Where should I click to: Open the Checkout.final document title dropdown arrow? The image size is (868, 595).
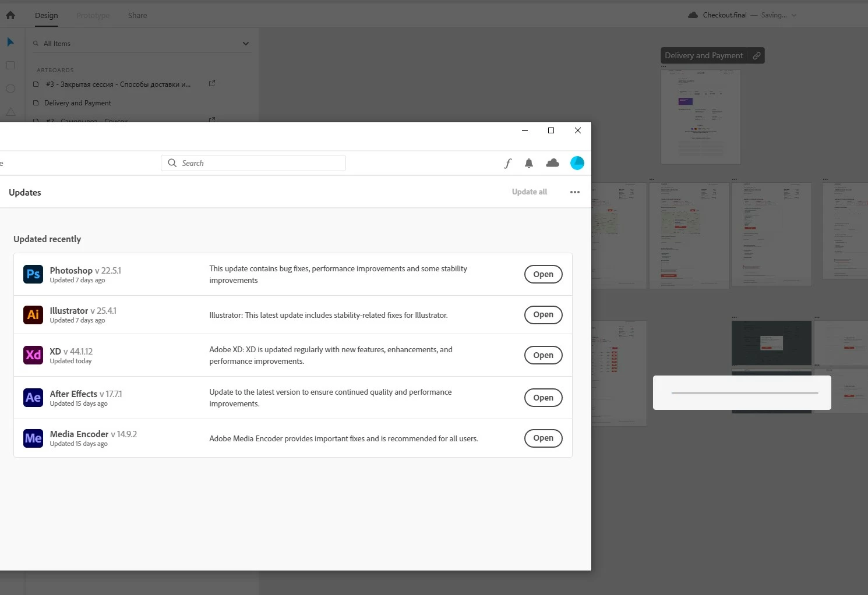[793, 16]
